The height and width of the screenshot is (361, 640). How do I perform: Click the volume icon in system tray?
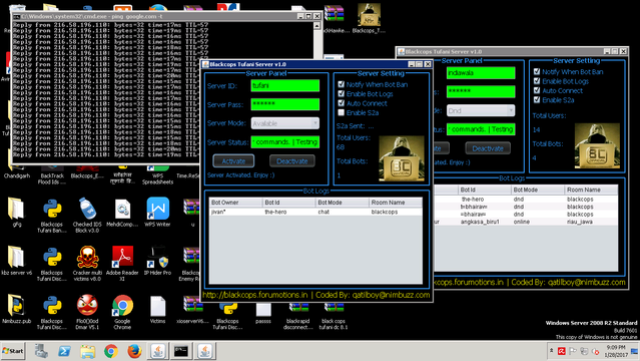click(x=596, y=351)
